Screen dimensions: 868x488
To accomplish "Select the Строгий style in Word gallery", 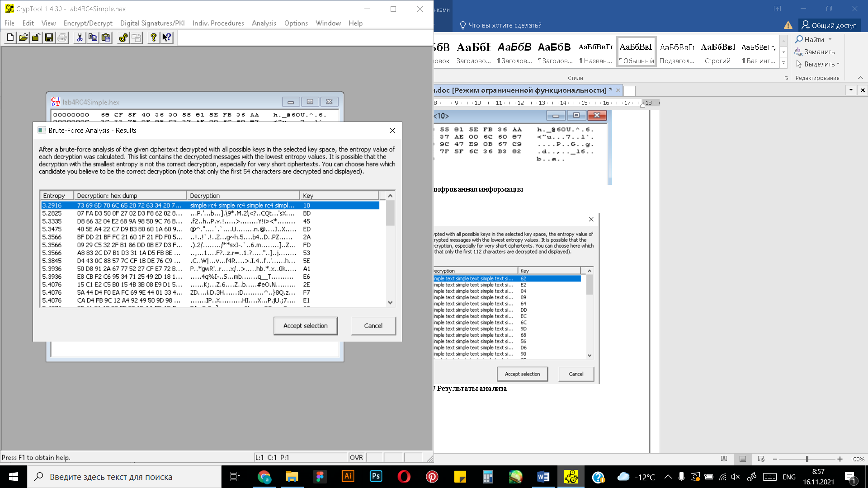I will click(x=717, y=52).
